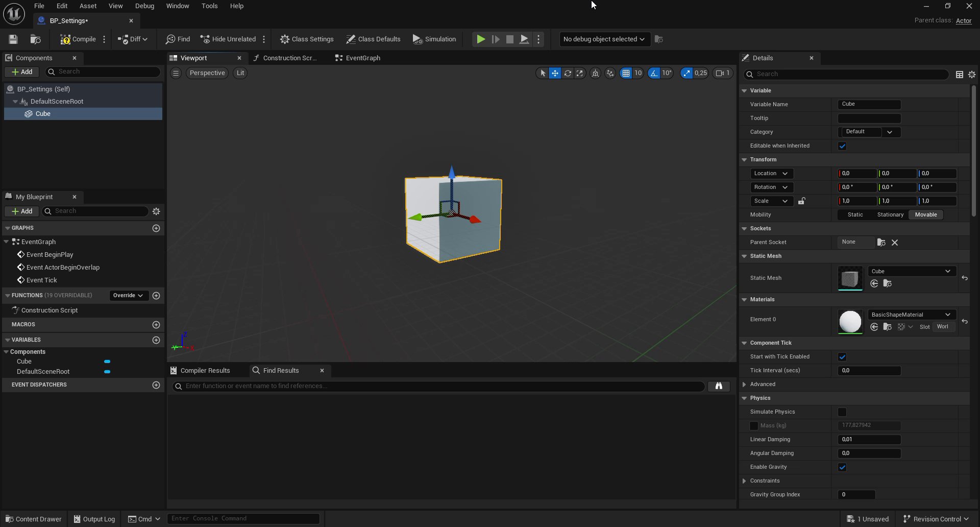Toggle world/local coordinate system icon
Screen dimensions: 980x527
(x=595, y=73)
